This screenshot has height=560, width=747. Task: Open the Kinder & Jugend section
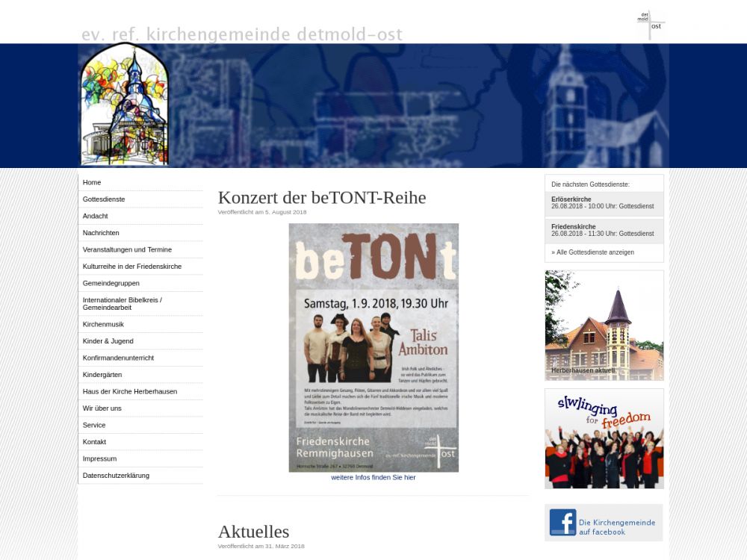tap(108, 341)
